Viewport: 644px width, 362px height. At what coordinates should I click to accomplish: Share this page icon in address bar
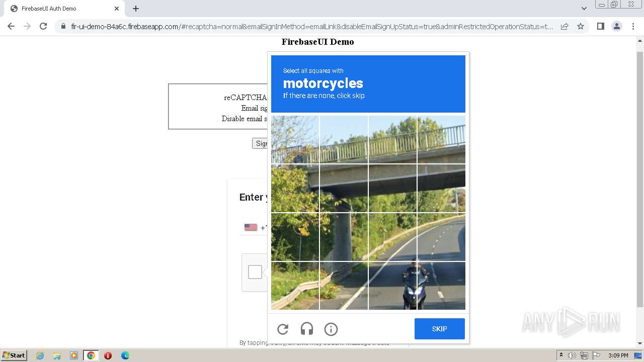565,26
